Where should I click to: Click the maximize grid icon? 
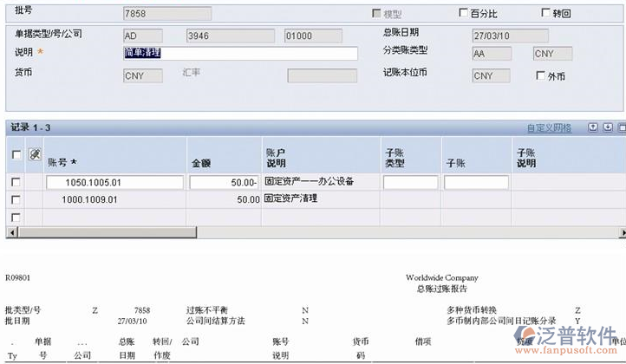[x=622, y=127]
